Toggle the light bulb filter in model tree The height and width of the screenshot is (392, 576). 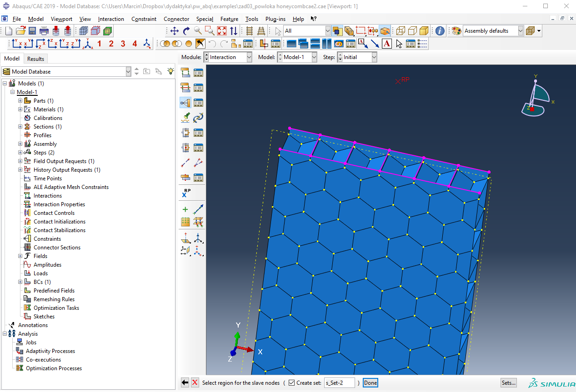[x=170, y=71]
